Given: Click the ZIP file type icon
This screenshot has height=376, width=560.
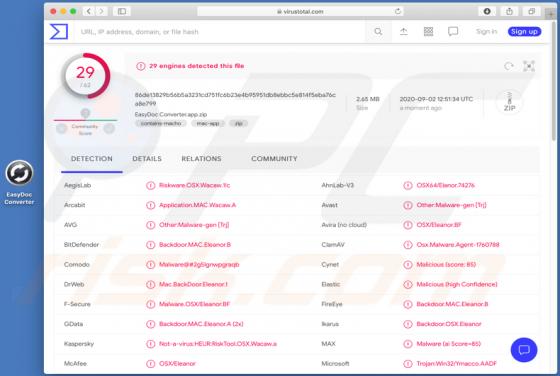Looking at the screenshot, I should pyautogui.click(x=509, y=102).
